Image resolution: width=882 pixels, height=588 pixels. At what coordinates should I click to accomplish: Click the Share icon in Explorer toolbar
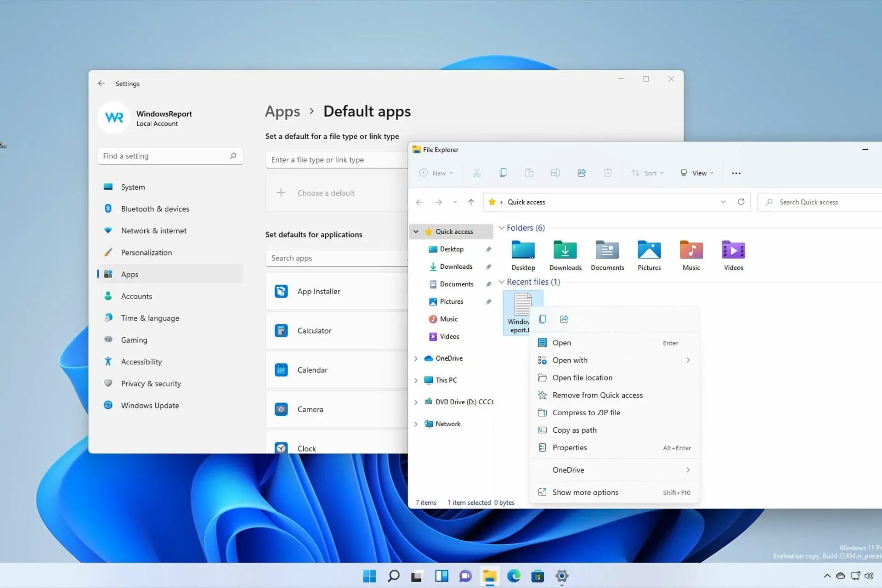582,173
